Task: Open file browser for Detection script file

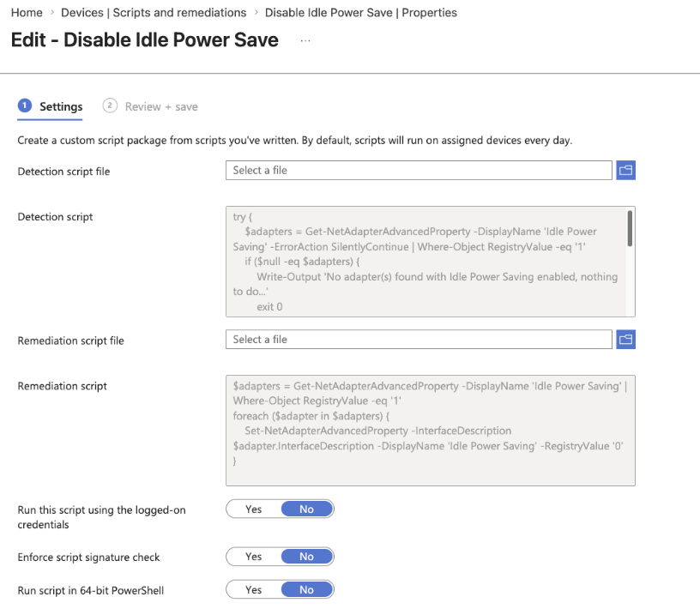Action: coord(625,170)
